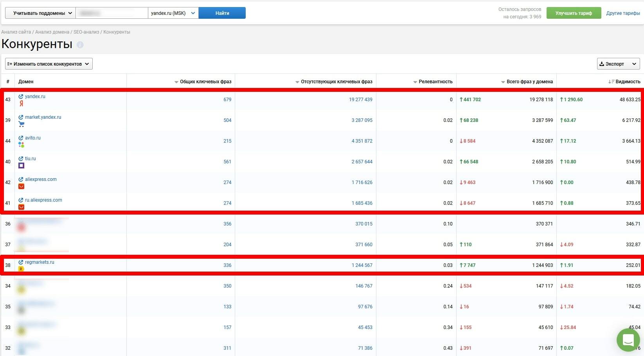Open the Экспорт dropdown
This screenshot has height=356, width=644.
(x=618, y=64)
